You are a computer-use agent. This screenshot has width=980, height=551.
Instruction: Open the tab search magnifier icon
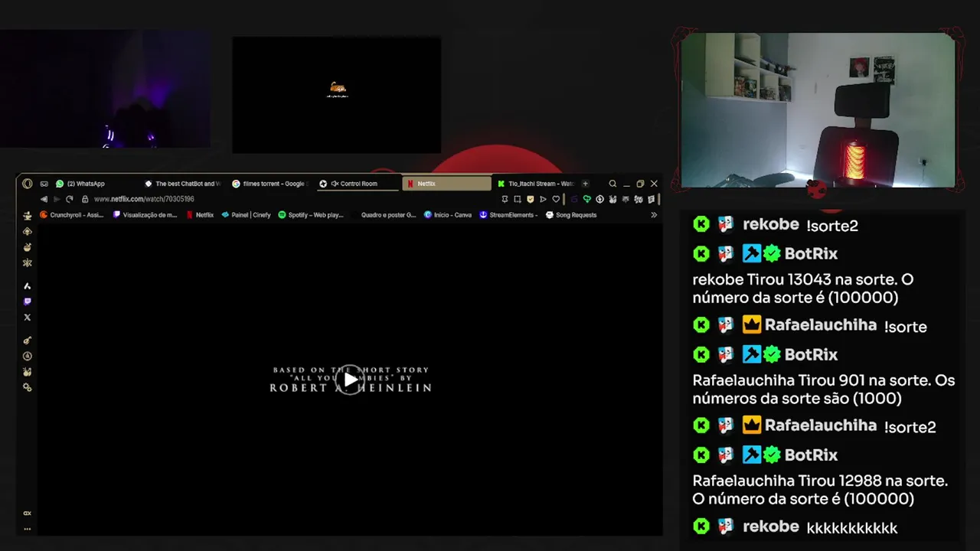(x=612, y=184)
